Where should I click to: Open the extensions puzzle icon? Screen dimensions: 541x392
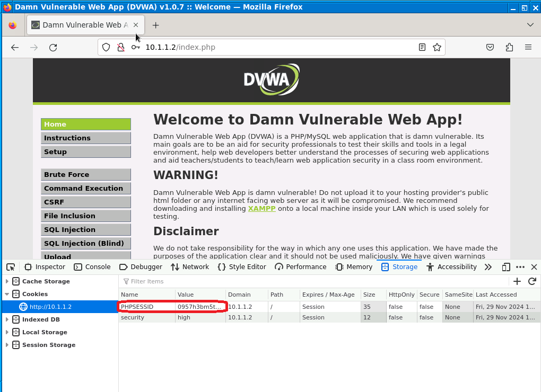point(509,47)
